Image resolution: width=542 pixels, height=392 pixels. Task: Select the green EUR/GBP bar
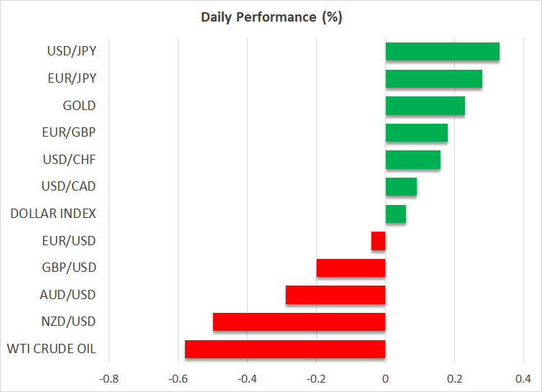tap(416, 133)
